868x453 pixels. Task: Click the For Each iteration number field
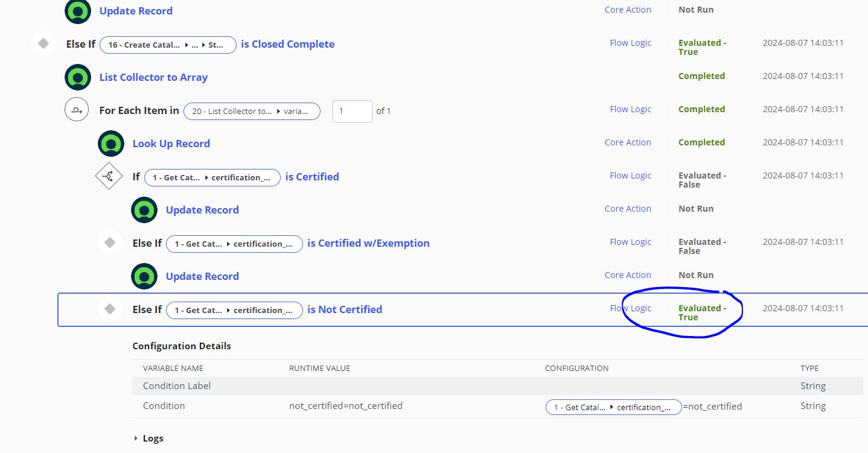(x=353, y=111)
